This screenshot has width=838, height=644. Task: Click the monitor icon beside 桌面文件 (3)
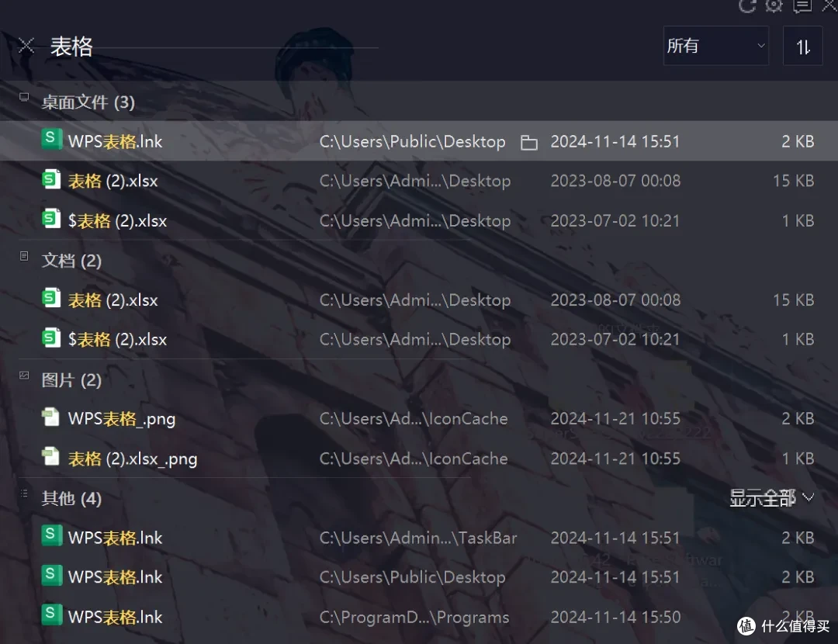pyautogui.click(x=24, y=97)
